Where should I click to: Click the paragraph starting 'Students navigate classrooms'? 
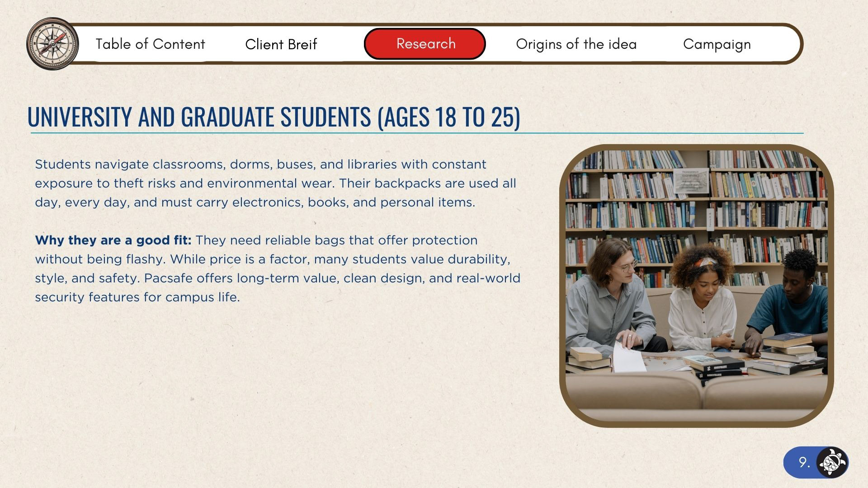tap(275, 183)
